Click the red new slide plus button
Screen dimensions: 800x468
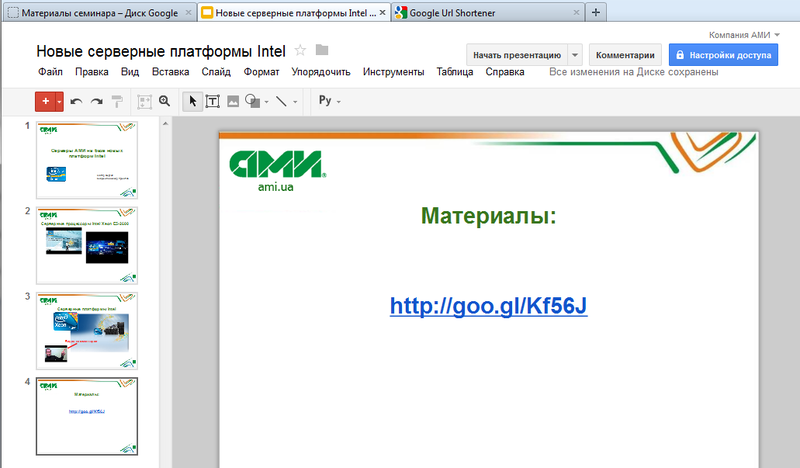(x=45, y=102)
